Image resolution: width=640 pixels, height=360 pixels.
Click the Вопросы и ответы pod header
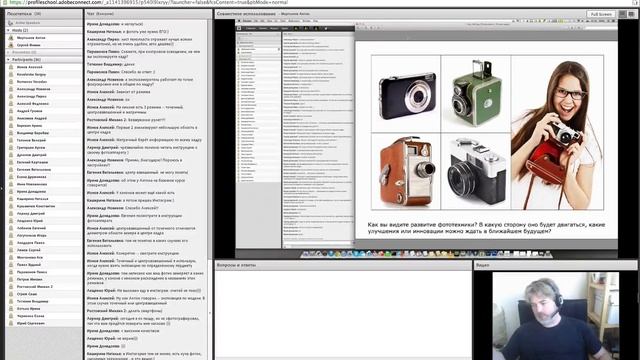point(343,265)
